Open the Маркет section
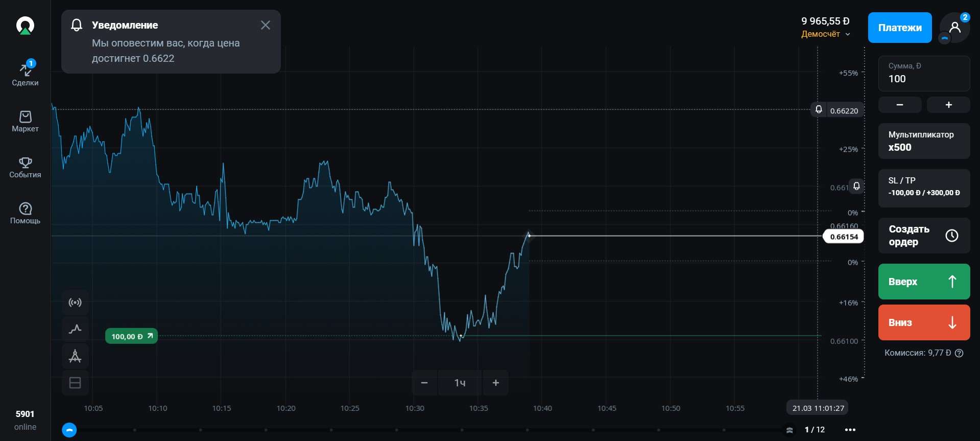 click(x=25, y=121)
